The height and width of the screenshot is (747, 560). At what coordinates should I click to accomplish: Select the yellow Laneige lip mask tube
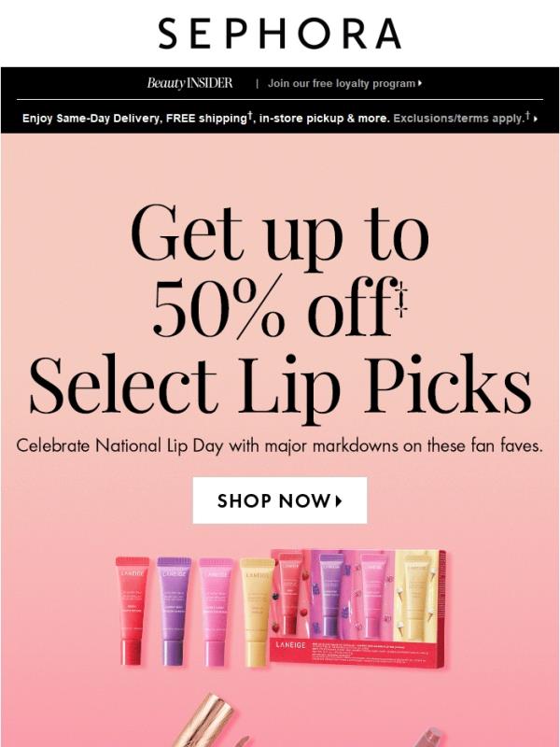258,613
